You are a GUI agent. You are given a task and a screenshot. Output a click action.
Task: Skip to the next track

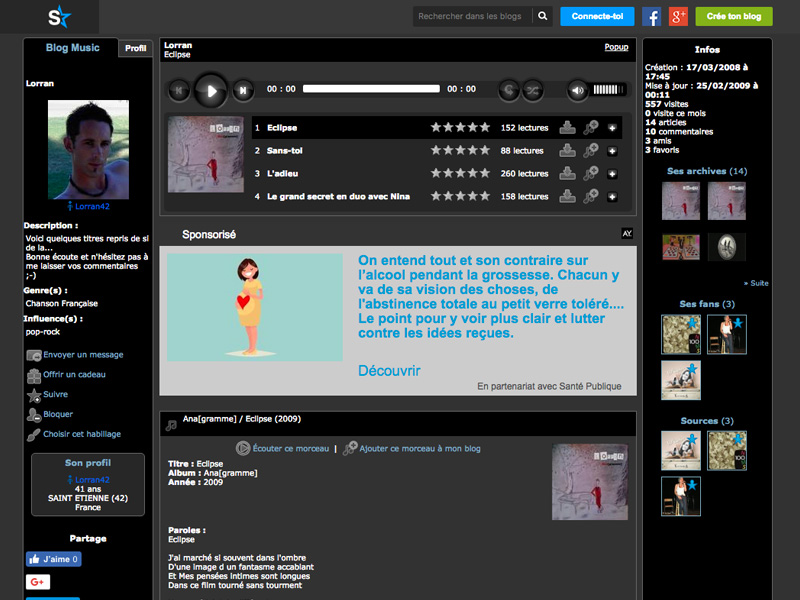pos(243,91)
